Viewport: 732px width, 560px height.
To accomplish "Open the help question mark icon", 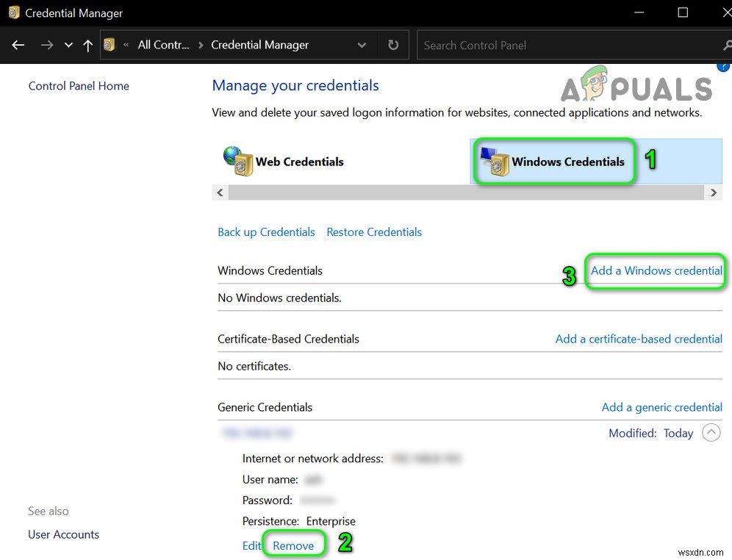I will (x=724, y=67).
